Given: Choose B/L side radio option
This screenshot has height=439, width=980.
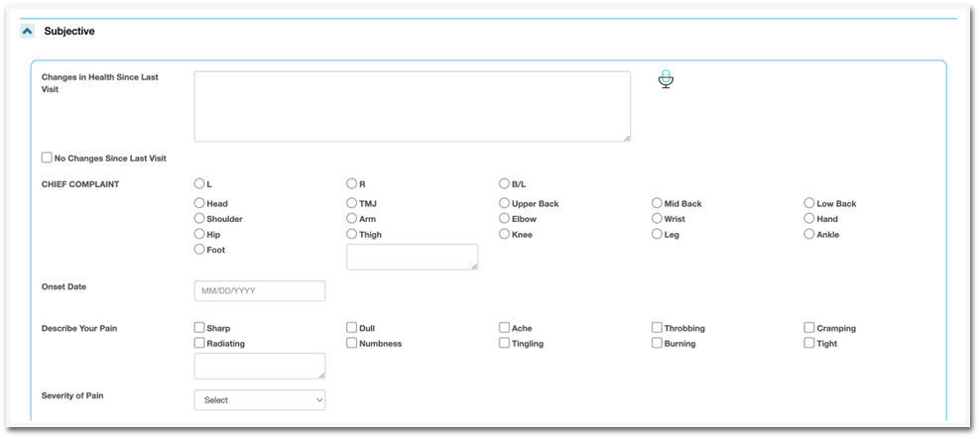Looking at the screenshot, I should [504, 183].
